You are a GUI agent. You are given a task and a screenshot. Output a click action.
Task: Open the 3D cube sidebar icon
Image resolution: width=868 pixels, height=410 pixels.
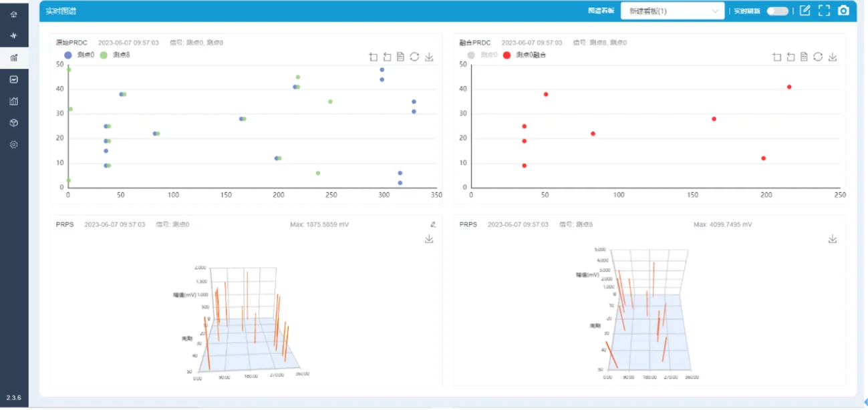[x=14, y=123]
